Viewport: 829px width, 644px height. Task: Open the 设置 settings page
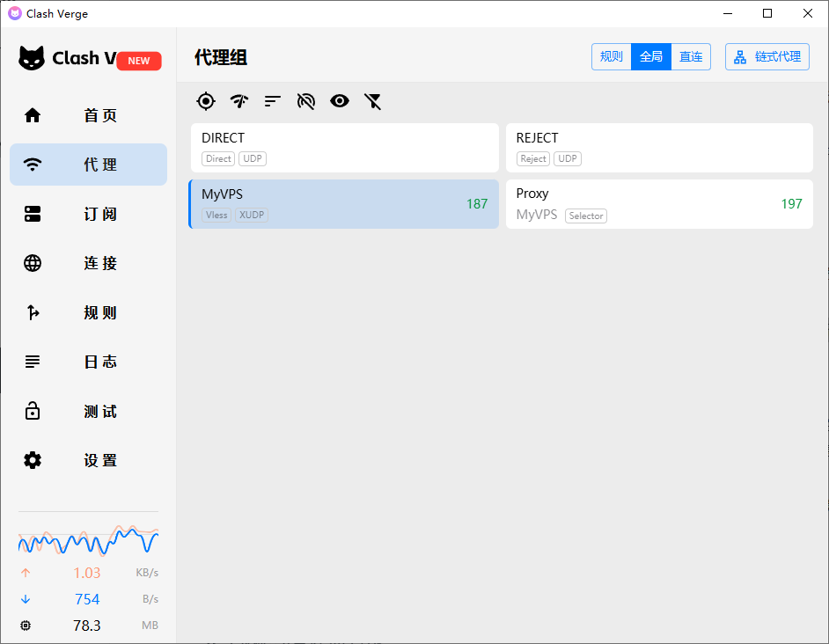[88, 460]
